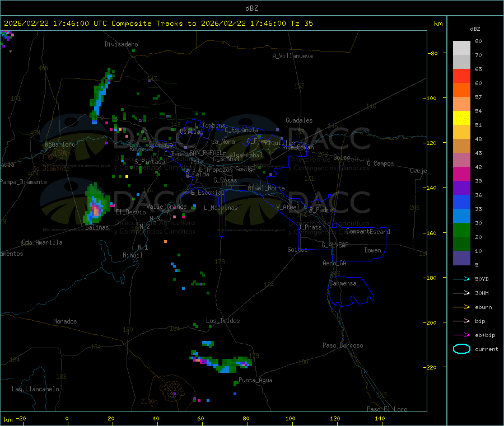Viewport: 504px width, 426px height.
Task: Click the 'Lag.Llancanelo' place label
Action: click(36, 389)
